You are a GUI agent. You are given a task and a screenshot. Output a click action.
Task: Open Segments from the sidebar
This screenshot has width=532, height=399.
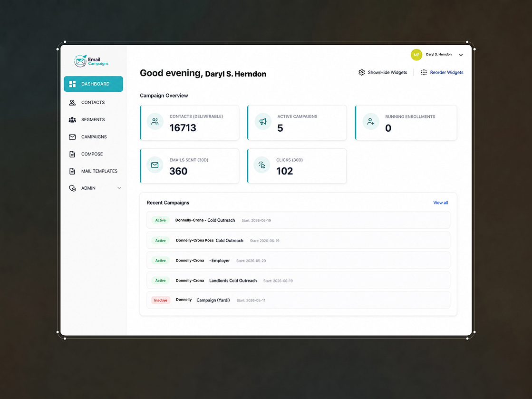[x=93, y=120]
